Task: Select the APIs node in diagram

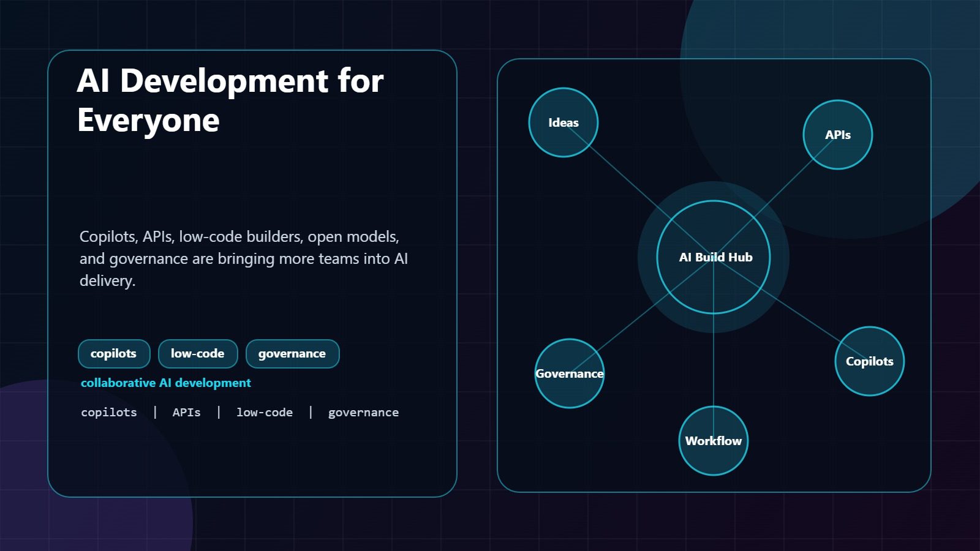Action: click(x=838, y=135)
